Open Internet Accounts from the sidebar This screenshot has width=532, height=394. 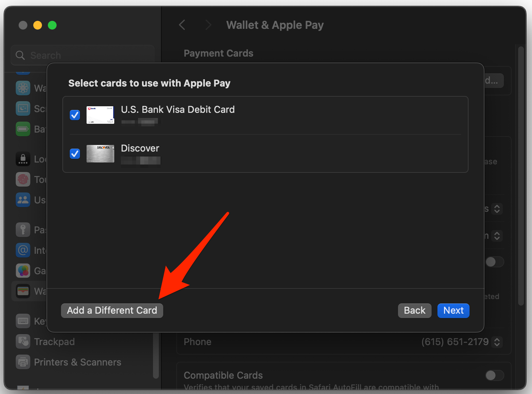[23, 250]
